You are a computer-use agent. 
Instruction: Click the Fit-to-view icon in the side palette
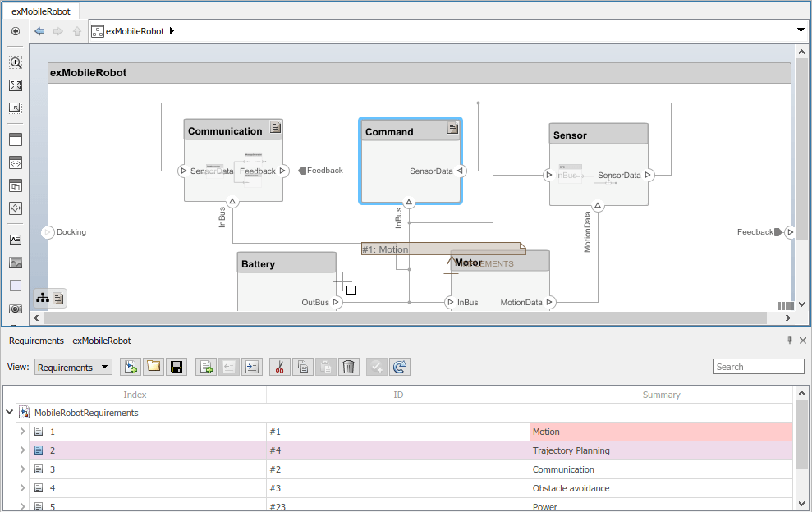(16, 85)
